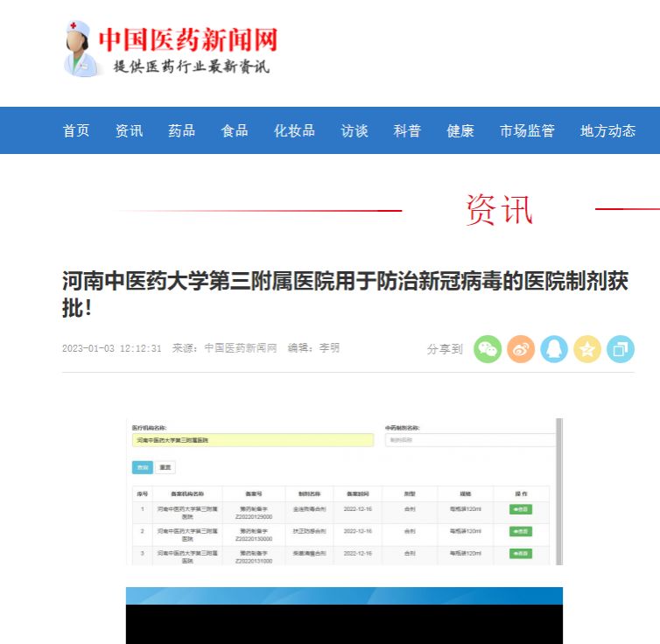Open the 地方动态 menu item
660x644 pixels.
607,130
